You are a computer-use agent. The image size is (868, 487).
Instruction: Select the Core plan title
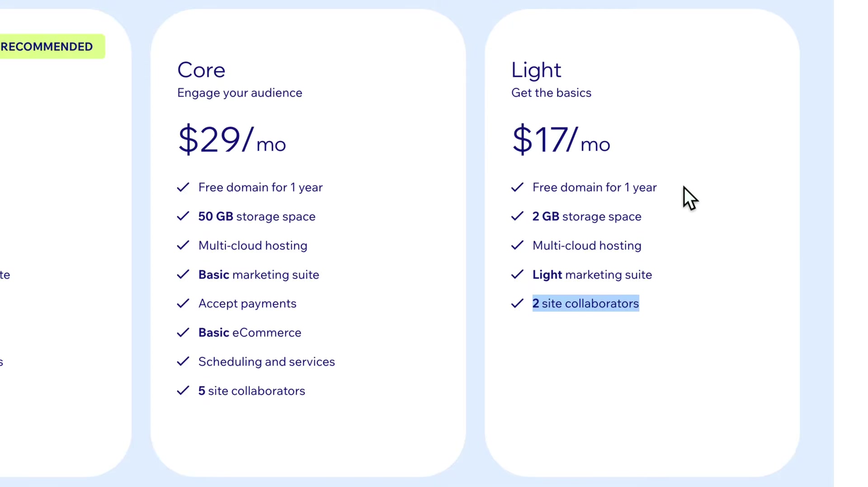201,70
